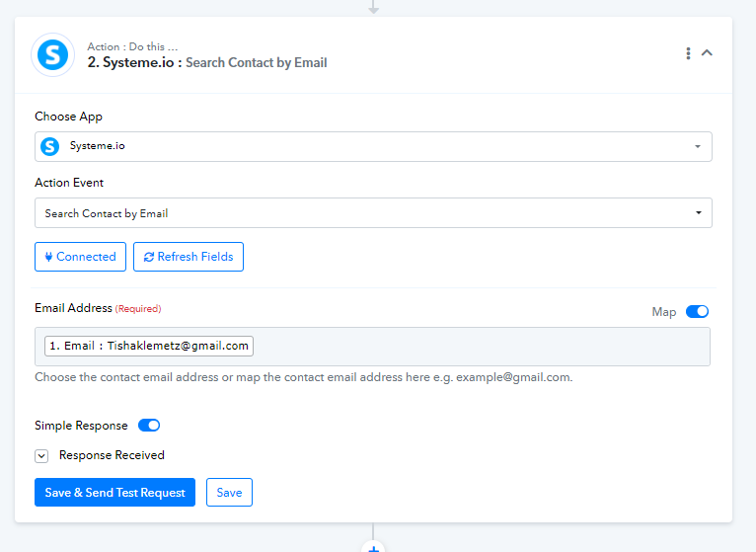Image resolution: width=756 pixels, height=552 pixels.
Task: Click the step title Search Contact by Email
Action: tap(256, 63)
